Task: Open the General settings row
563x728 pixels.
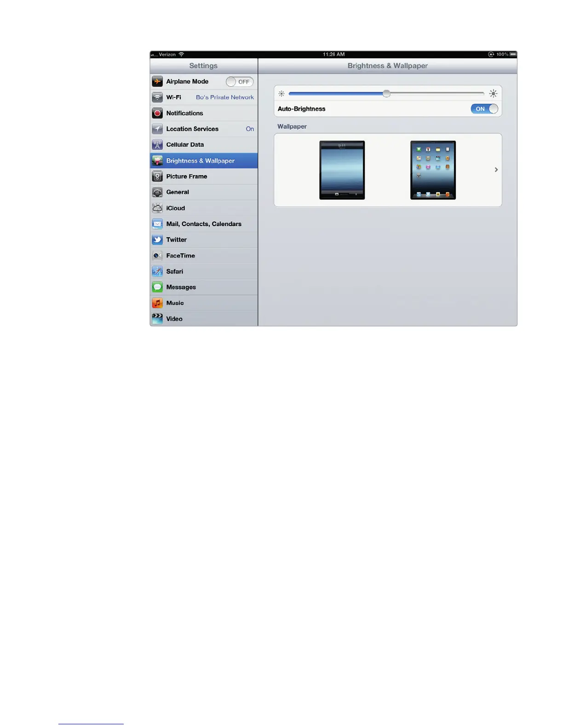Action: 204,192
